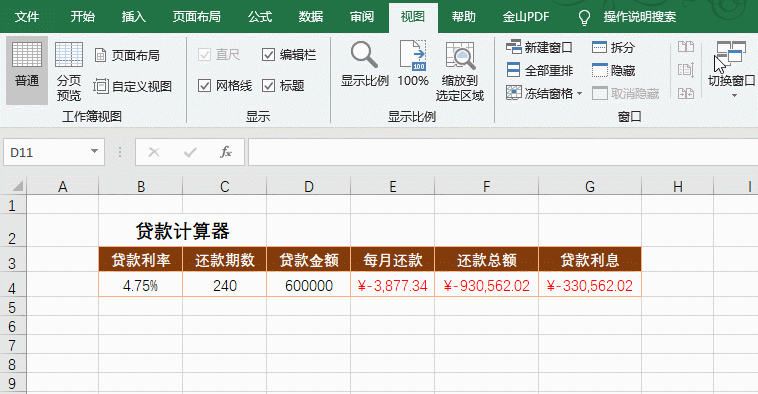Click the 贷款利息 header cell
The image size is (758, 394).
[x=590, y=260]
